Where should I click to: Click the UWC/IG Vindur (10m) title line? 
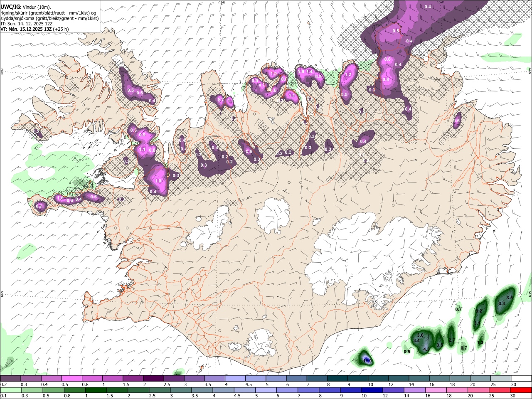25,7
